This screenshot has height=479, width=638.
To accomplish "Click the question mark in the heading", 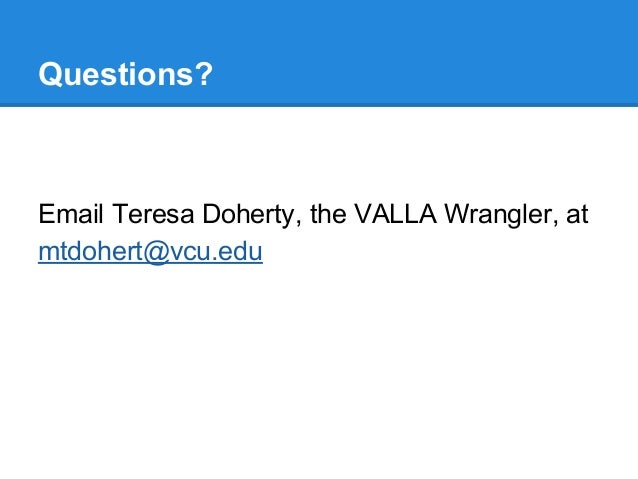I will 205,74.
